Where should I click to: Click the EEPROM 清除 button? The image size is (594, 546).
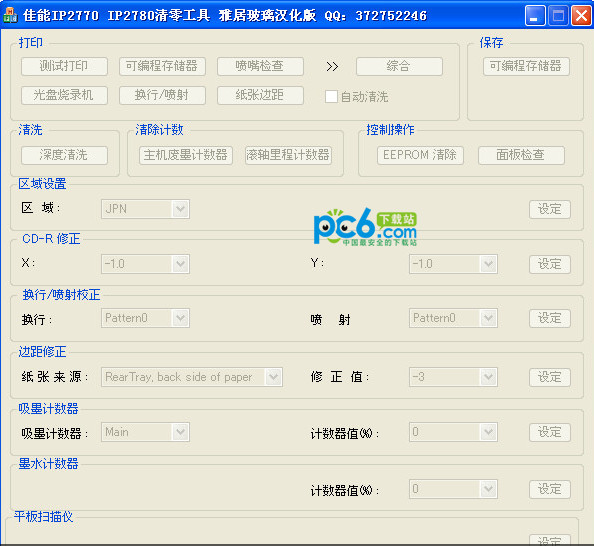point(420,155)
